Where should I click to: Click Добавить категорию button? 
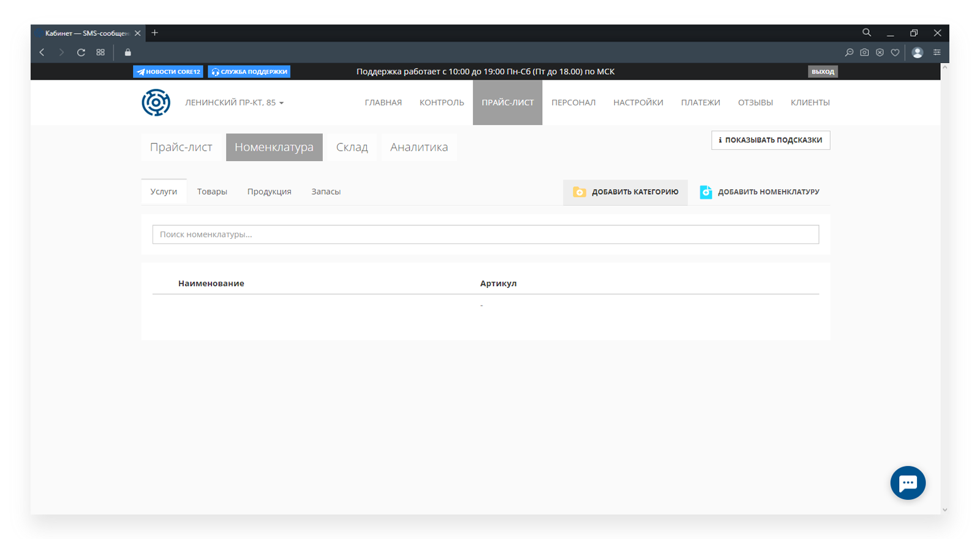(625, 192)
